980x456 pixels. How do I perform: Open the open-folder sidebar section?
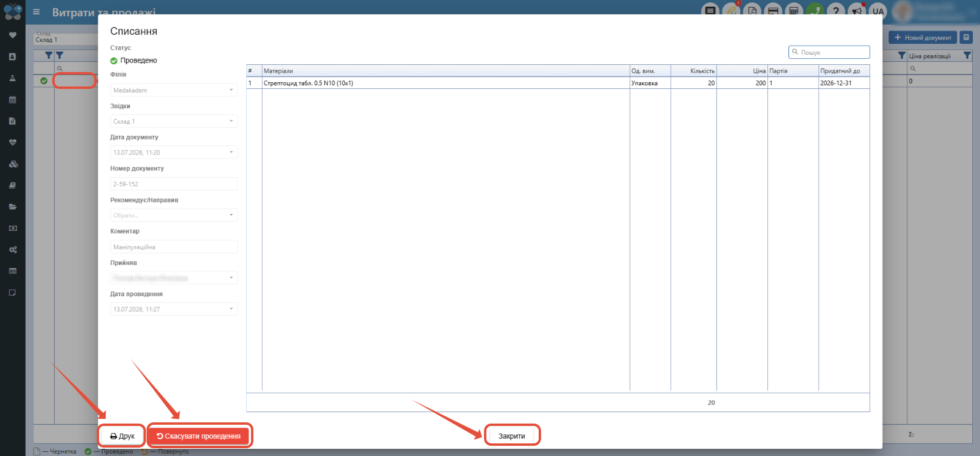13,207
